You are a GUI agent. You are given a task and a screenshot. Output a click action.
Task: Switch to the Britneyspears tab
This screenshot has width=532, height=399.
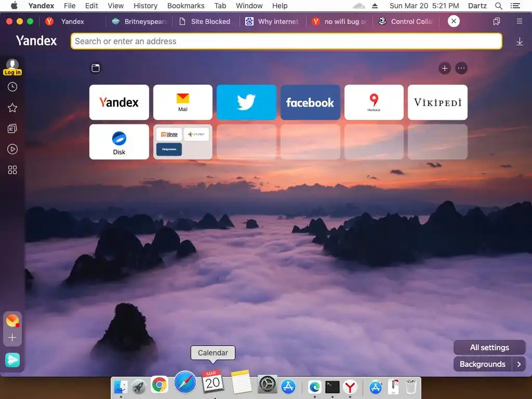pos(139,21)
